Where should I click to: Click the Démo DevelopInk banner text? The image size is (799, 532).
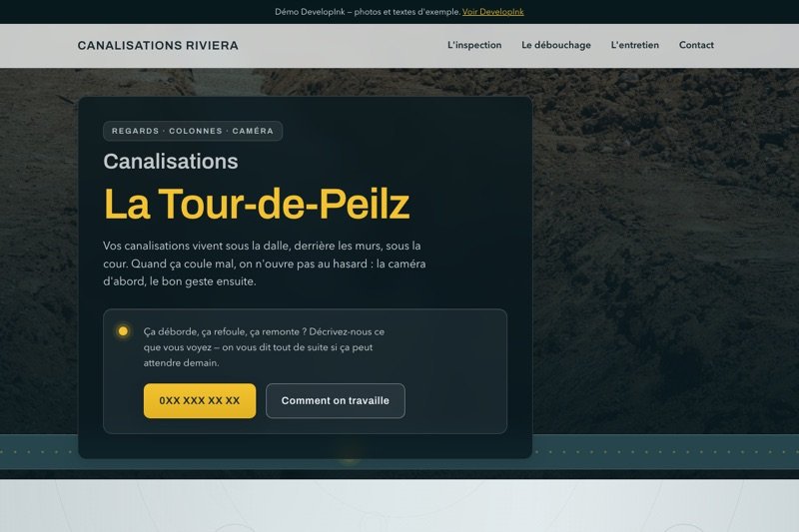[x=368, y=12]
